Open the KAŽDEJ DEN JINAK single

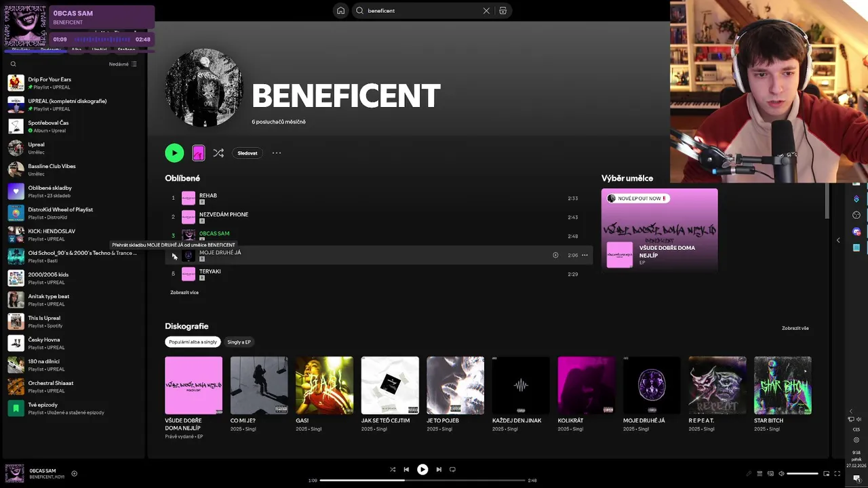click(521, 386)
